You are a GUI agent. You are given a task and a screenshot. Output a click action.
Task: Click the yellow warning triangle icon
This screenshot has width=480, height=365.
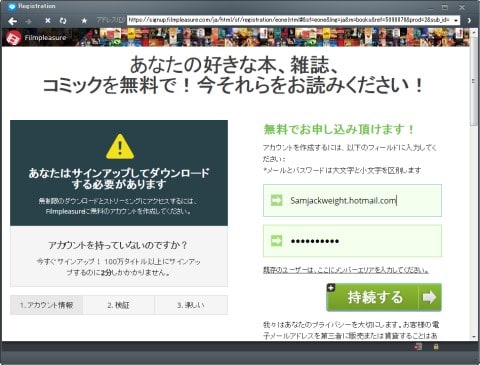click(120, 146)
